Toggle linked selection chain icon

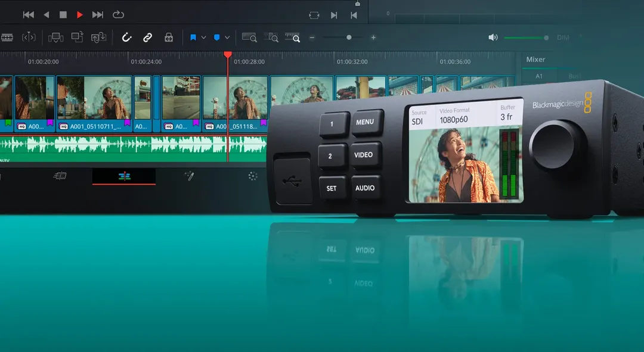147,38
